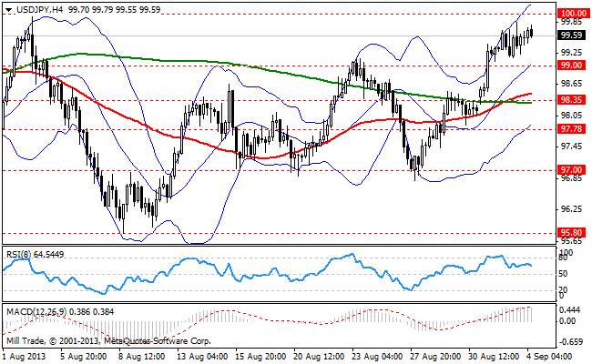Click the red 97.00 price level label
Screen dimensions: 592x364
click(x=571, y=170)
